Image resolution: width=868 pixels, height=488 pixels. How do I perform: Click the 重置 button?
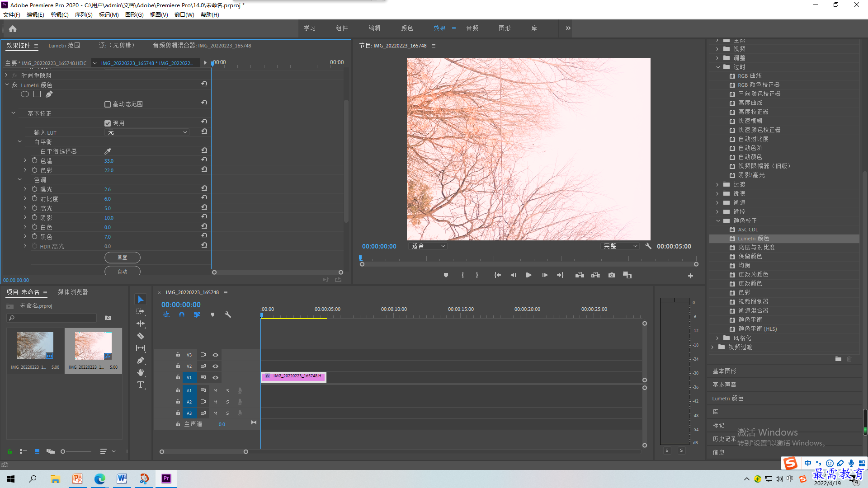(x=123, y=258)
